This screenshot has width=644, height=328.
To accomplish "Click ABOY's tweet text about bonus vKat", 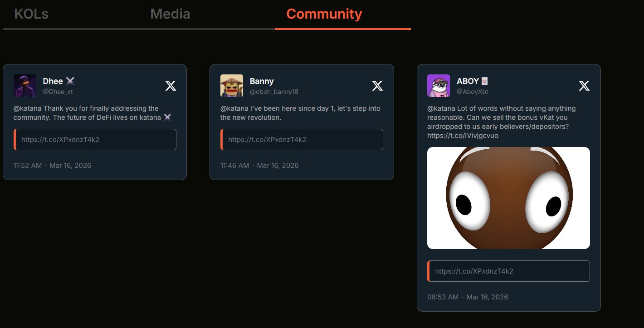I will tap(502, 122).
